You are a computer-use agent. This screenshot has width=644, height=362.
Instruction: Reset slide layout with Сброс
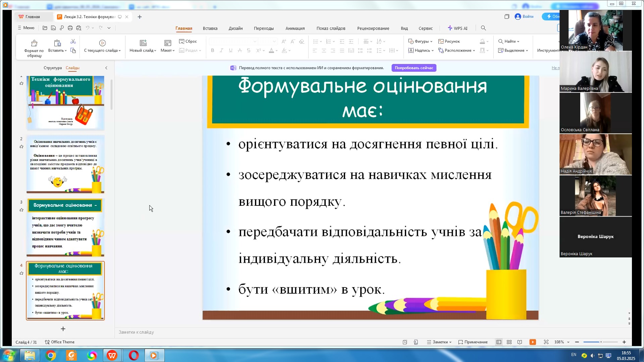(x=188, y=42)
